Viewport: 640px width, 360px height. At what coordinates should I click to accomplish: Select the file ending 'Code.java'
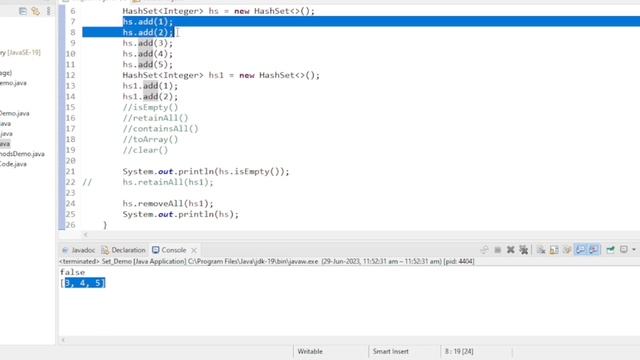[x=13, y=164]
